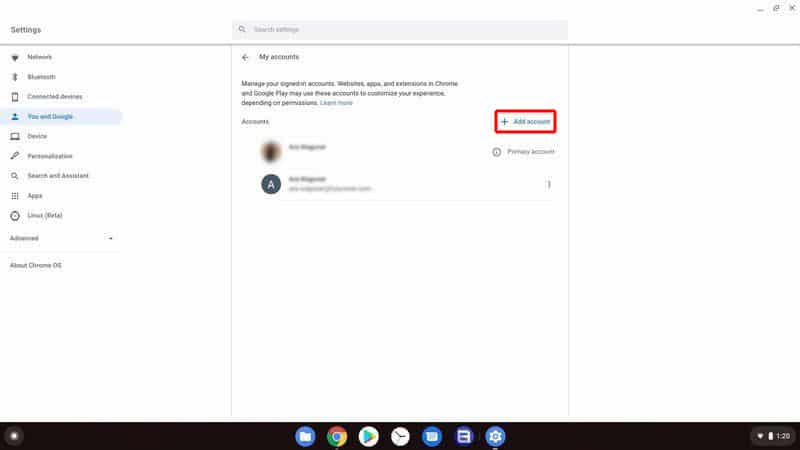Open the Files app from the shelf
Viewport: 800px width, 450px height.
pyautogui.click(x=306, y=436)
